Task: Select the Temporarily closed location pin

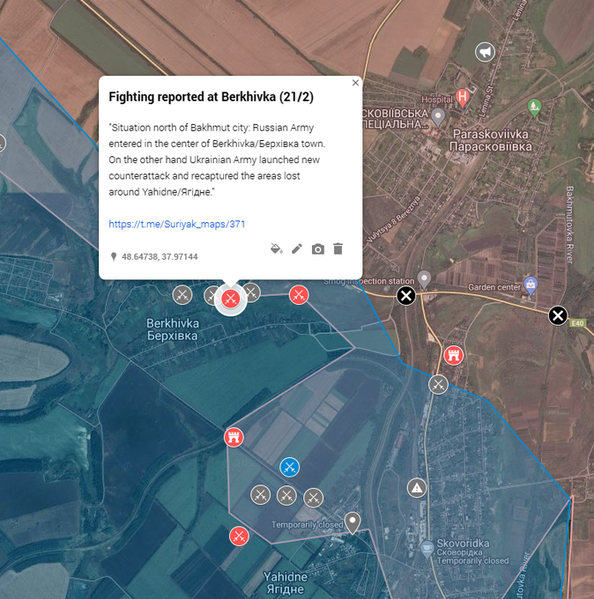Action: point(352,522)
